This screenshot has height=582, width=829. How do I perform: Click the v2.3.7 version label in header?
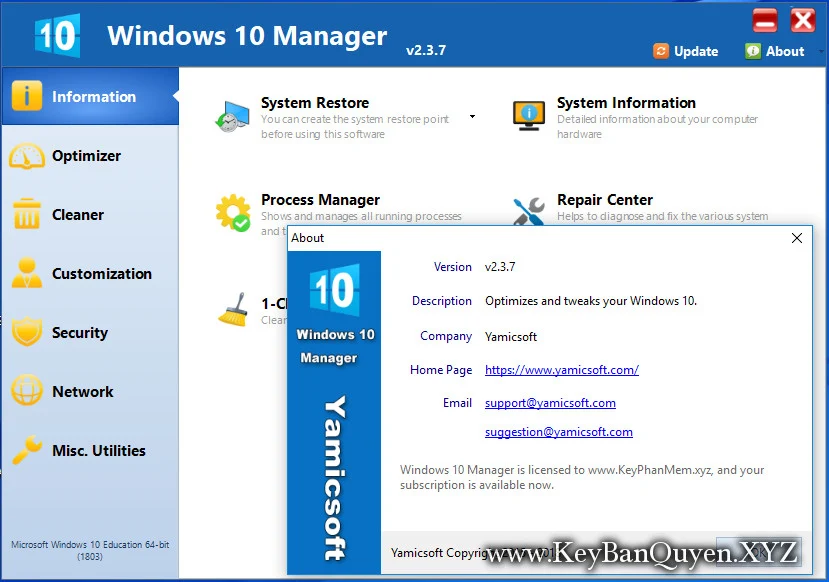pos(426,50)
